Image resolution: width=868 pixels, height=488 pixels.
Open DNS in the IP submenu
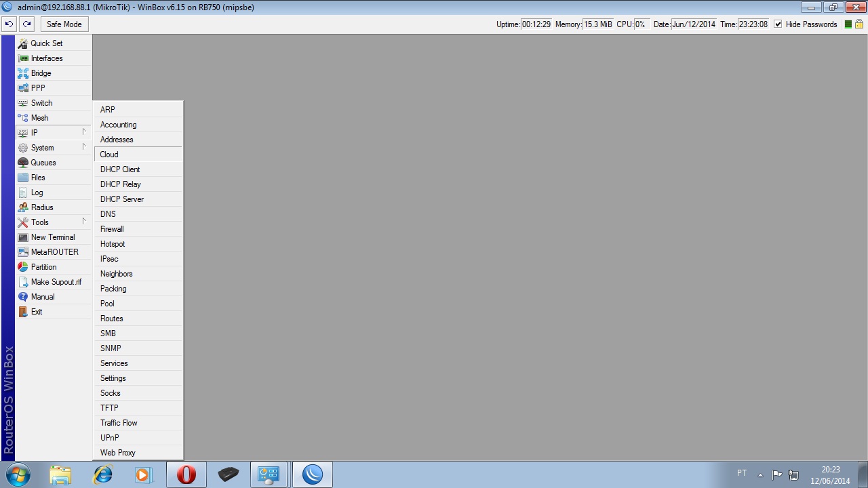click(x=138, y=214)
